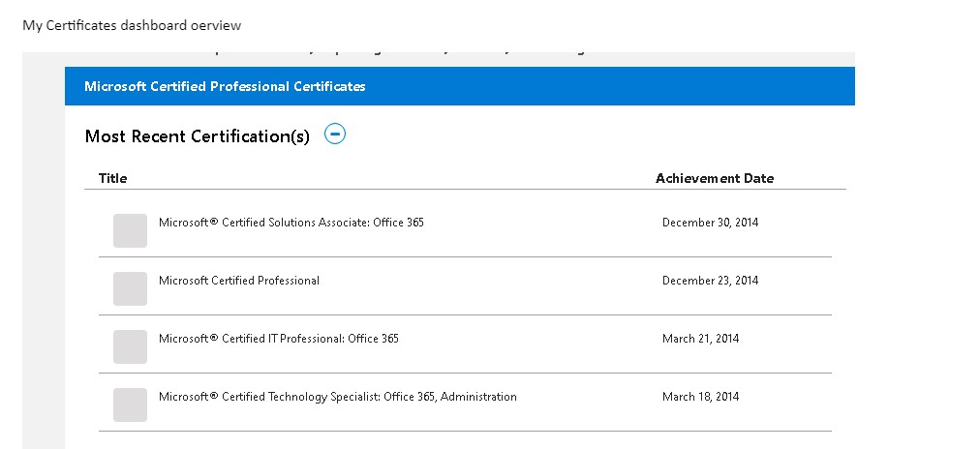Screen dimensions: 980x449
Task: Select the December 23, 2014 achievement date
Action: coord(710,281)
